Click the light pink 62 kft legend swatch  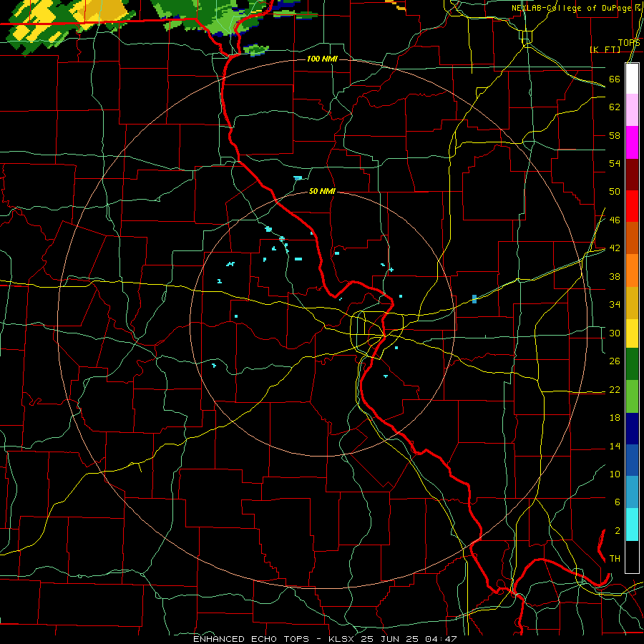click(632, 109)
